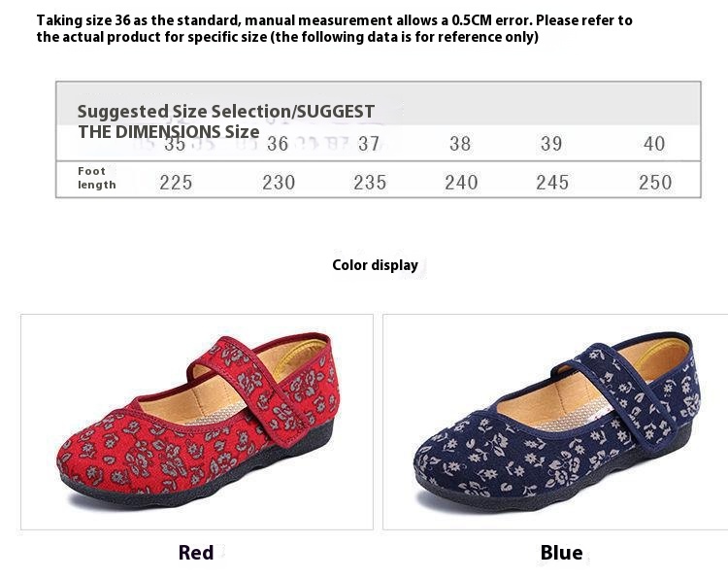Image resolution: width=728 pixels, height=579 pixels.
Task: Click the red floral shoe photo
Action: [196, 421]
